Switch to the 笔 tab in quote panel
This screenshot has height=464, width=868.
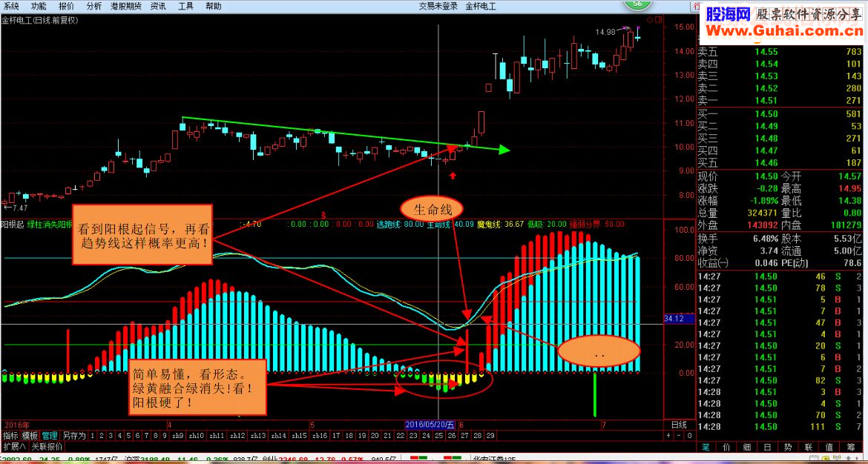[x=706, y=447]
